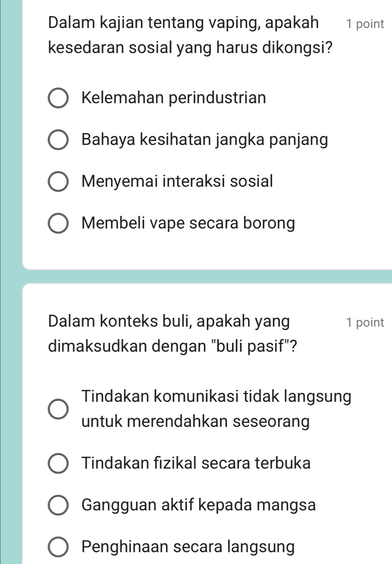Click the 'Kelemahan perindustrian' answer label text
Image resolution: width=392 pixels, height=564 pixels.
(173, 98)
